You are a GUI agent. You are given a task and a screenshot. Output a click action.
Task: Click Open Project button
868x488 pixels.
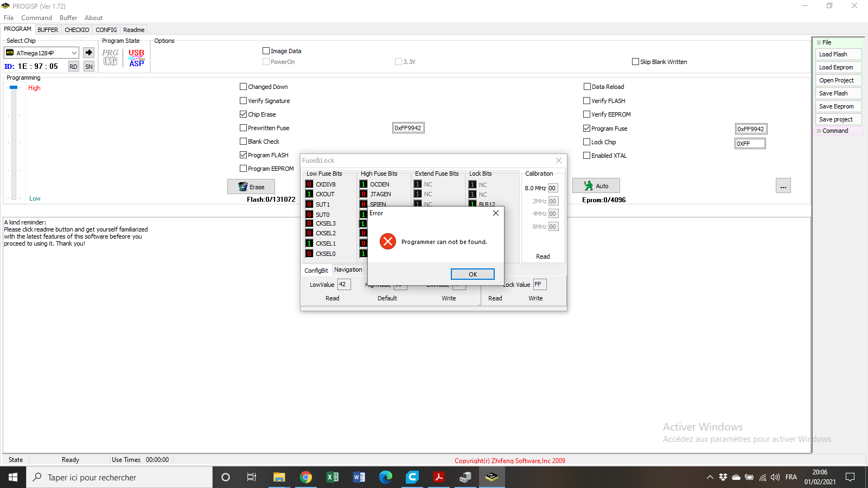click(x=839, y=80)
